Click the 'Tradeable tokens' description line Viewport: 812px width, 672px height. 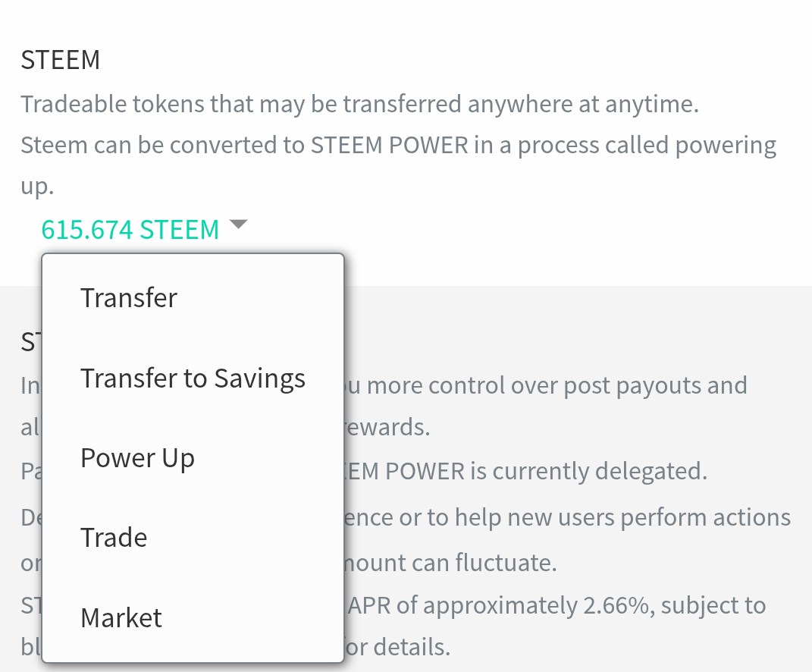359,104
